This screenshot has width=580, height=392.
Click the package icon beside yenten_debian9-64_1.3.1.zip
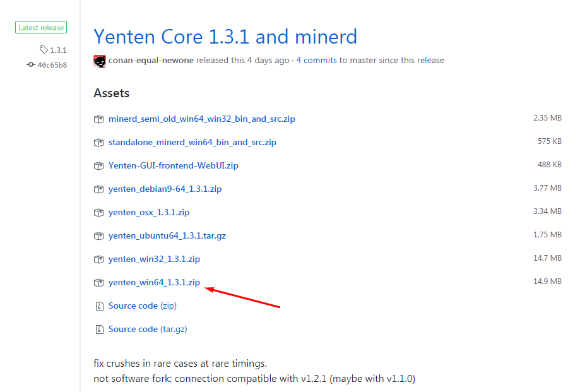pyautogui.click(x=98, y=189)
